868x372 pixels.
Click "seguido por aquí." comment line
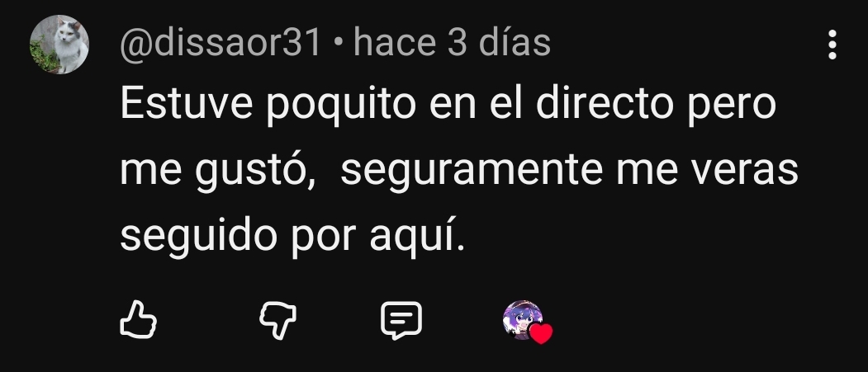[292, 238]
